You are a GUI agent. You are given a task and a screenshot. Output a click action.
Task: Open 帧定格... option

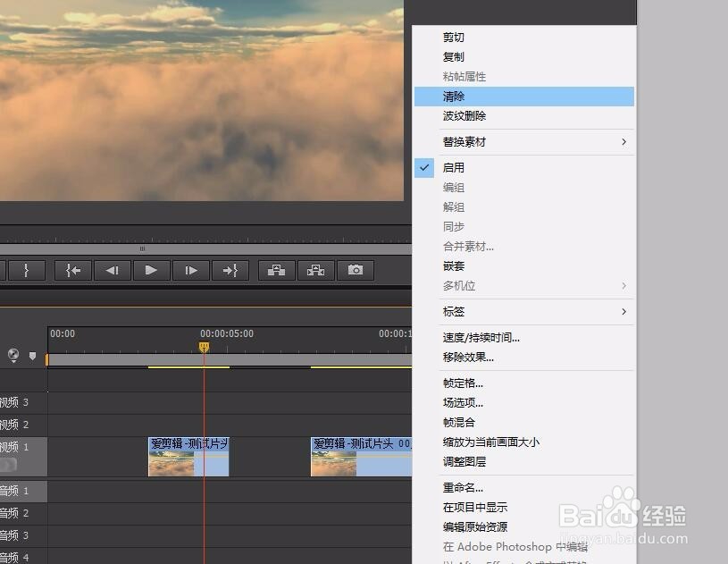[x=524, y=383]
